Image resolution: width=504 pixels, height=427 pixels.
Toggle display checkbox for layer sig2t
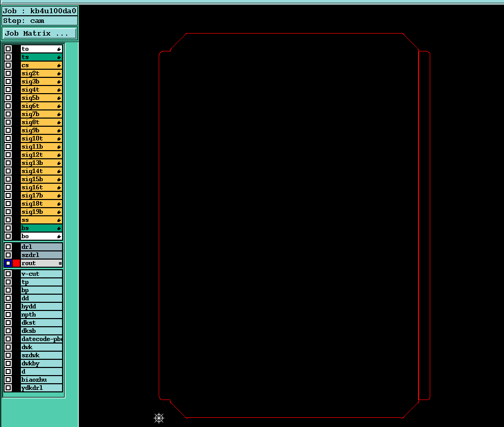(x=8, y=73)
